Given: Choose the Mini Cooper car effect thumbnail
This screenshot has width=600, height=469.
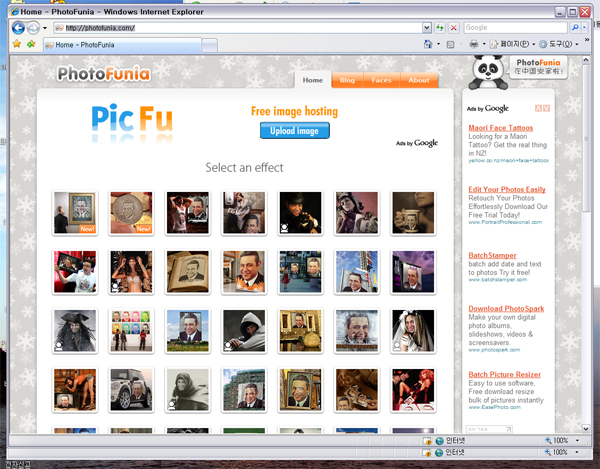Looking at the screenshot, I should coord(131,390).
